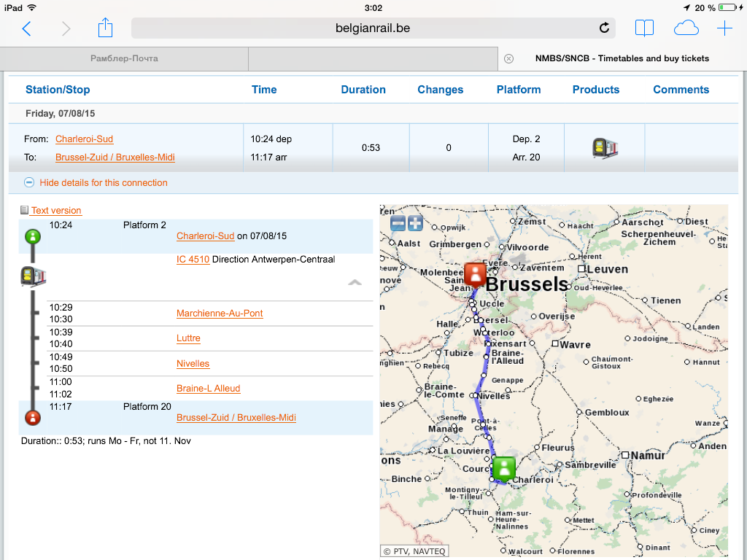Open the bookmarks book icon
This screenshot has width=747, height=560.
[x=644, y=28]
